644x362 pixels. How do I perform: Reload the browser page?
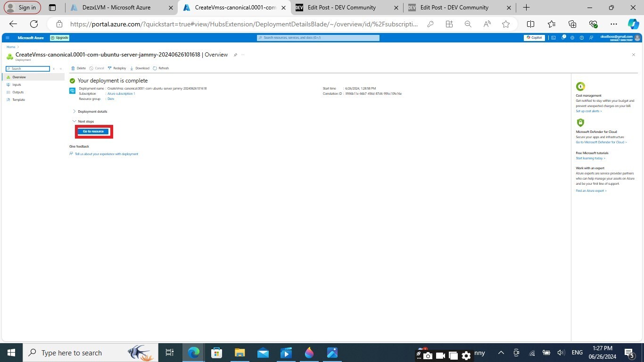coord(34,24)
